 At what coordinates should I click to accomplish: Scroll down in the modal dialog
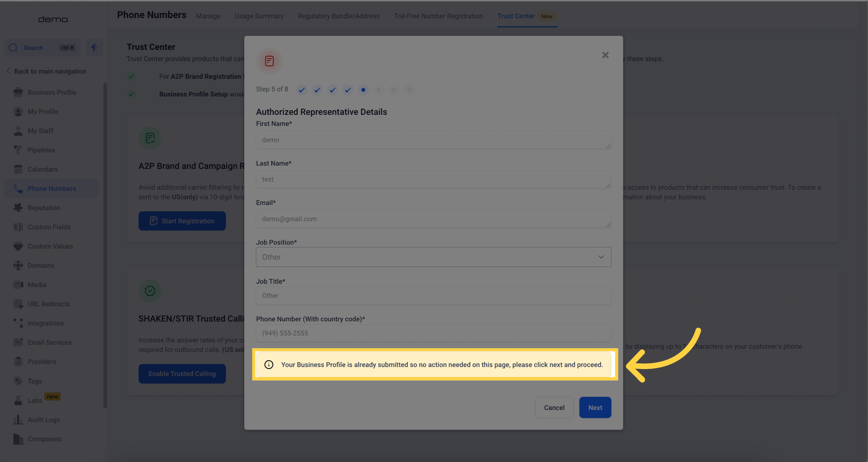pyautogui.click(x=434, y=230)
